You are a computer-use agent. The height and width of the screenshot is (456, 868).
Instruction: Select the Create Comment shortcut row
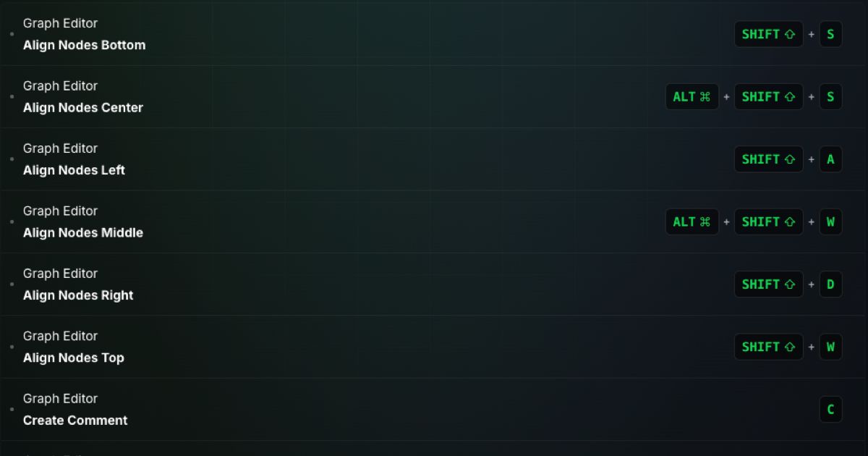pos(434,410)
